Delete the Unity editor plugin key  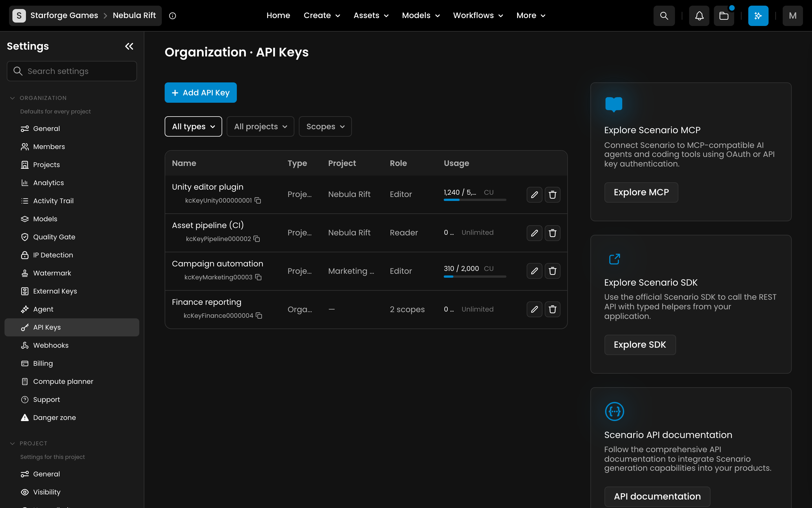tap(553, 194)
